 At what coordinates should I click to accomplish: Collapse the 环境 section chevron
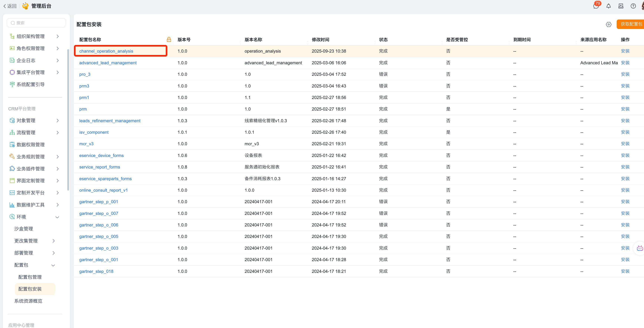(x=57, y=217)
